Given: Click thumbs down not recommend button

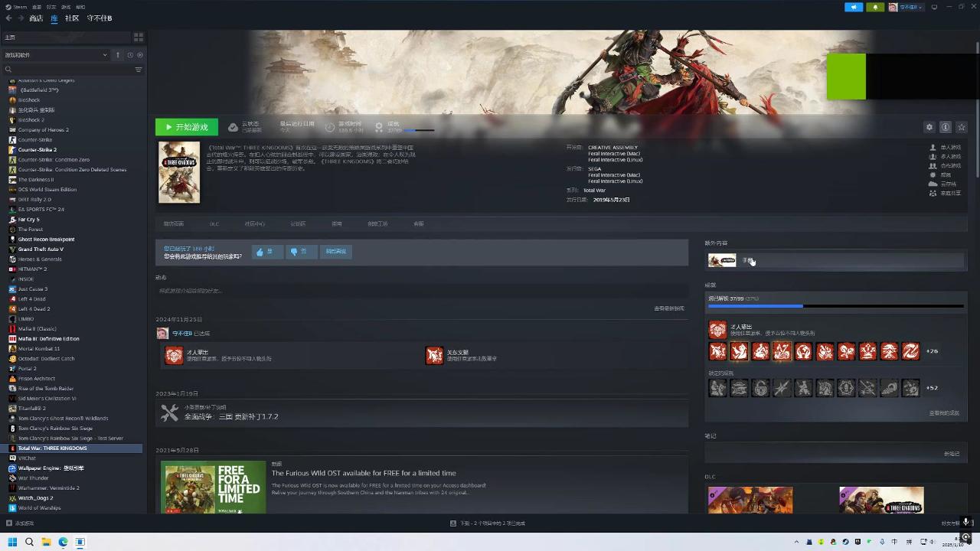Looking at the screenshot, I should [301, 252].
